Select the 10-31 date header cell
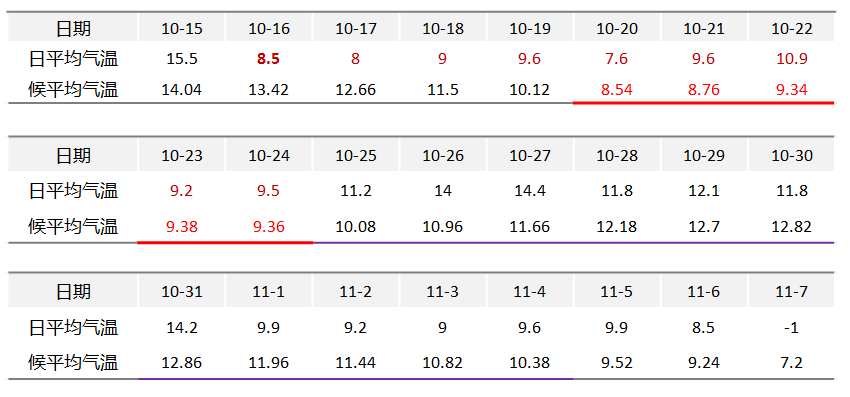Viewport: 850px width, 397px height. pyautogui.click(x=182, y=292)
